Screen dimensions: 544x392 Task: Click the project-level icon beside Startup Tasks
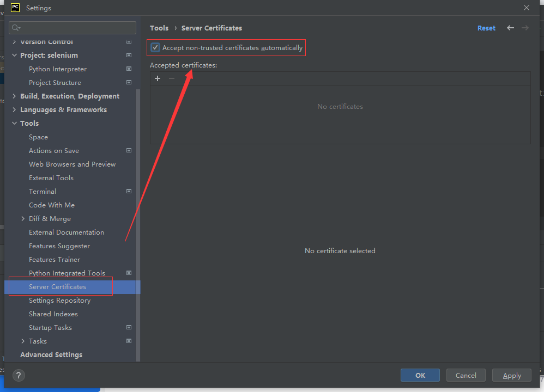click(129, 328)
